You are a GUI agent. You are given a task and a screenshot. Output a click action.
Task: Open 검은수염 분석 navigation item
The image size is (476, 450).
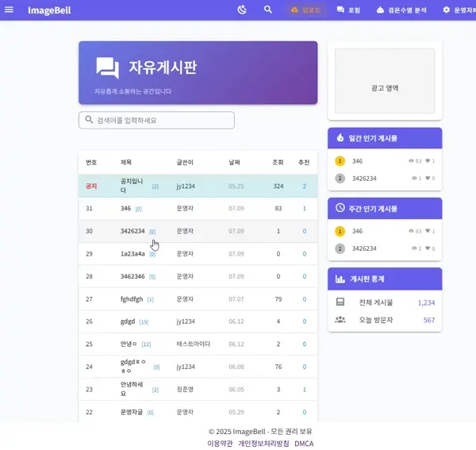coord(401,10)
